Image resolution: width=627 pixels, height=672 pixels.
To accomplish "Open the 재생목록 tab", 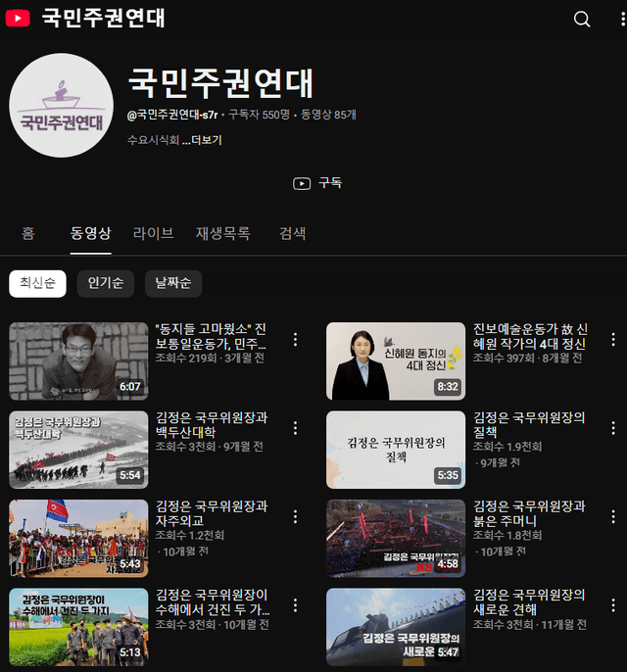I will [x=222, y=233].
